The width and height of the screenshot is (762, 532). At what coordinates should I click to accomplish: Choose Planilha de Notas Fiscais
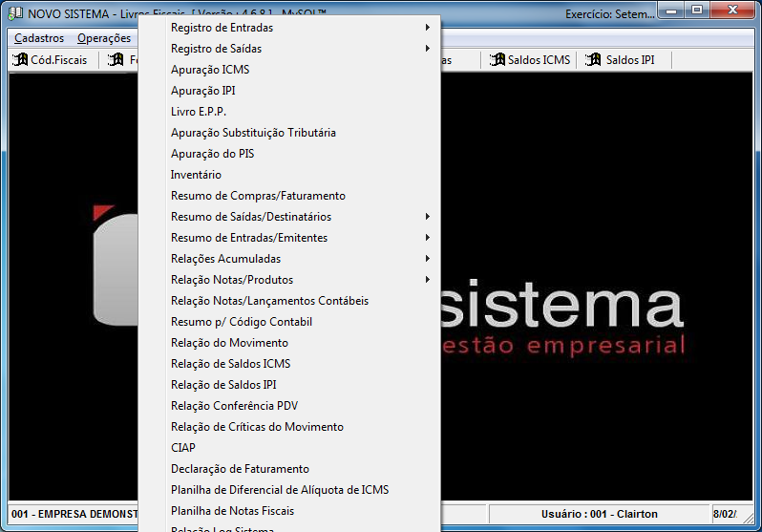click(289, 511)
